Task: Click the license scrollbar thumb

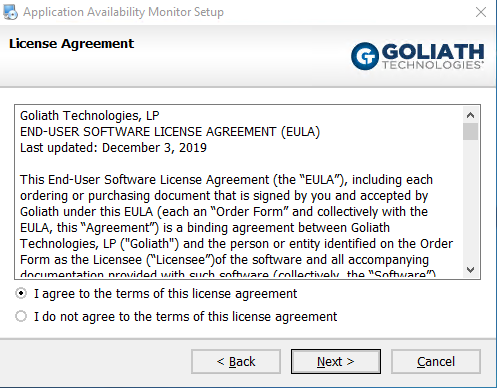Action: [x=470, y=131]
